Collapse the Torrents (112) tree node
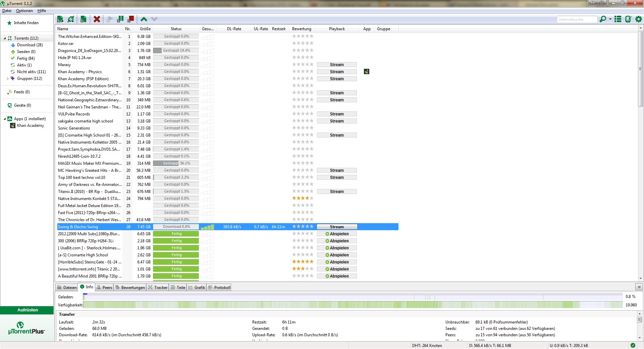 tap(5, 38)
